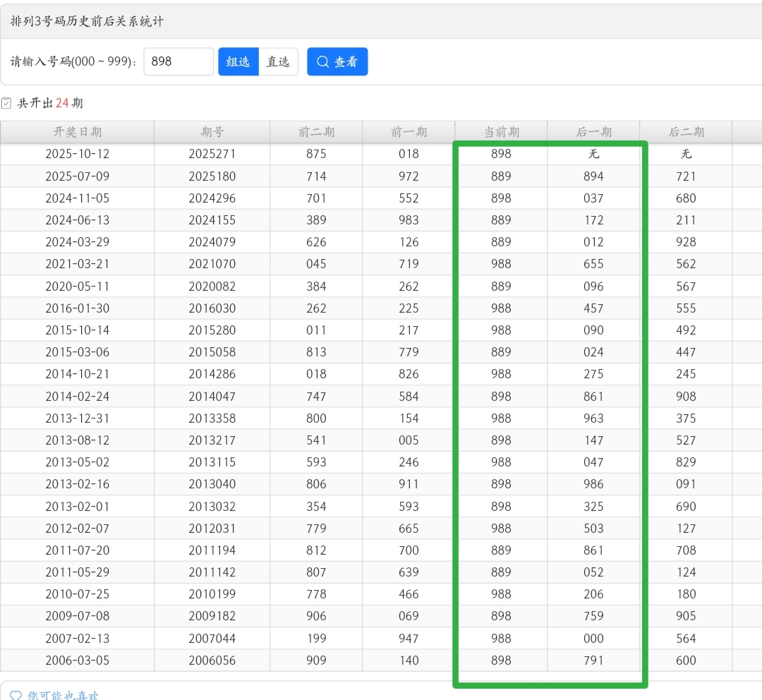Click date cell 2015-10-14
The width and height of the screenshot is (762, 700).
tap(78, 330)
